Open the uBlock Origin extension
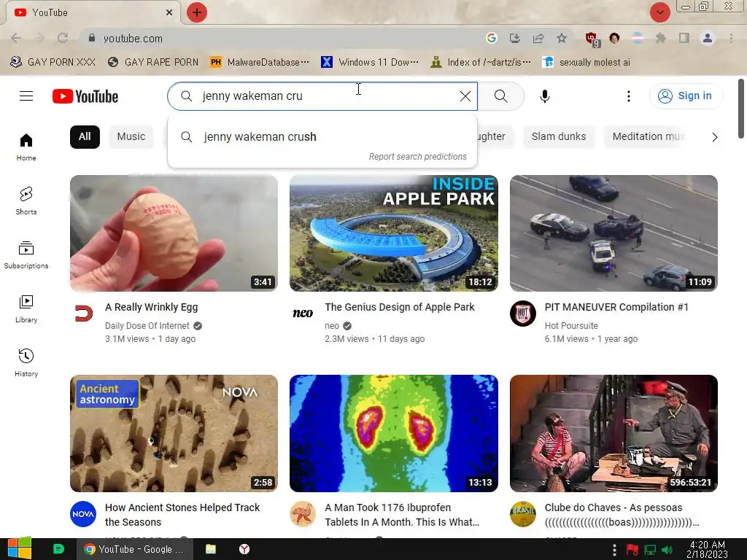 (592, 39)
